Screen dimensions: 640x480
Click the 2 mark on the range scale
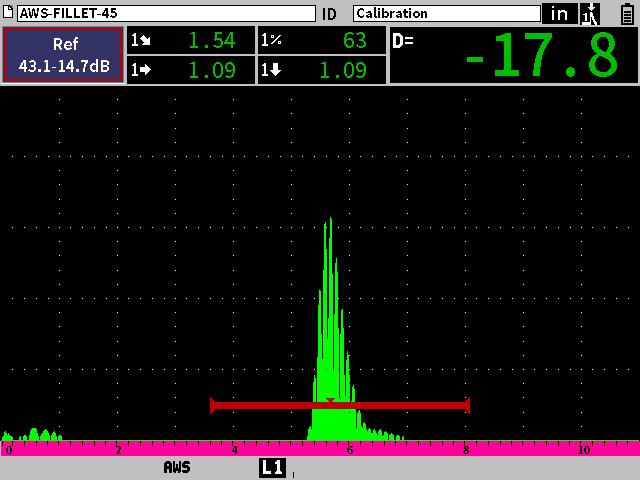point(118,450)
